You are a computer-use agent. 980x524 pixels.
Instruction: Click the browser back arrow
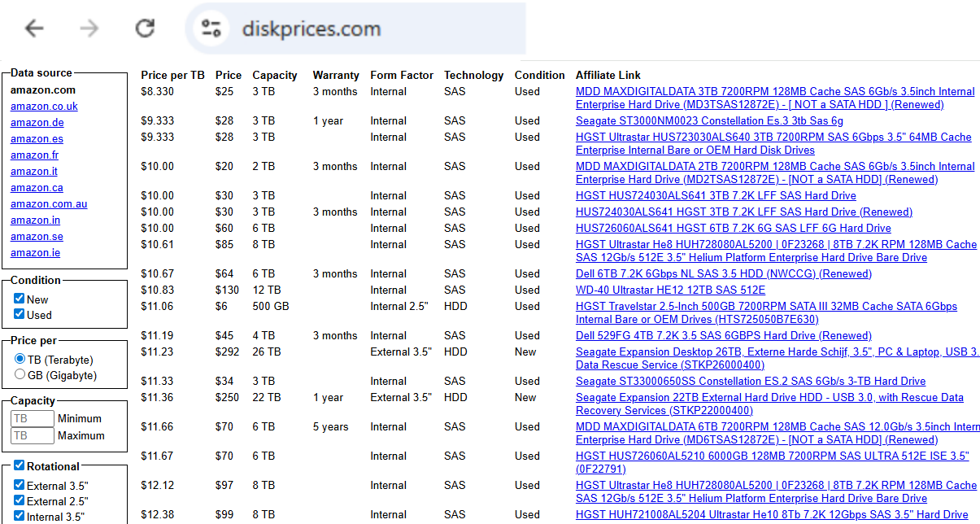coord(34,28)
